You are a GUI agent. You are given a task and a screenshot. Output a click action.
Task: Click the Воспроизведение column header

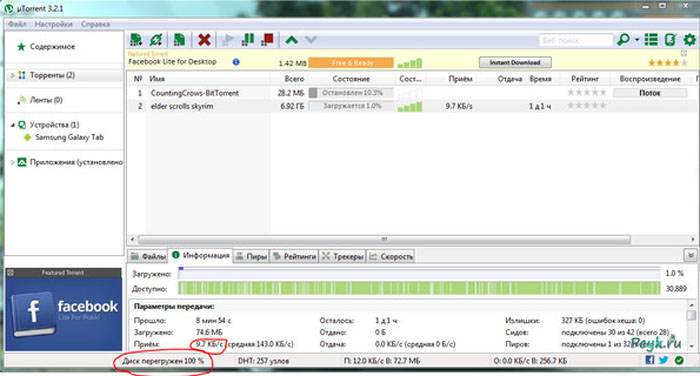pyautogui.click(x=650, y=79)
